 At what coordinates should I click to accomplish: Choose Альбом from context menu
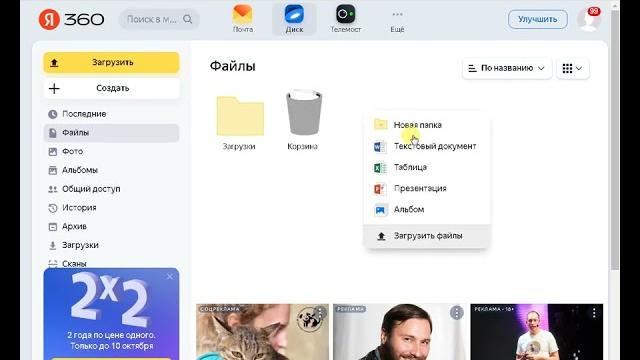click(427, 209)
